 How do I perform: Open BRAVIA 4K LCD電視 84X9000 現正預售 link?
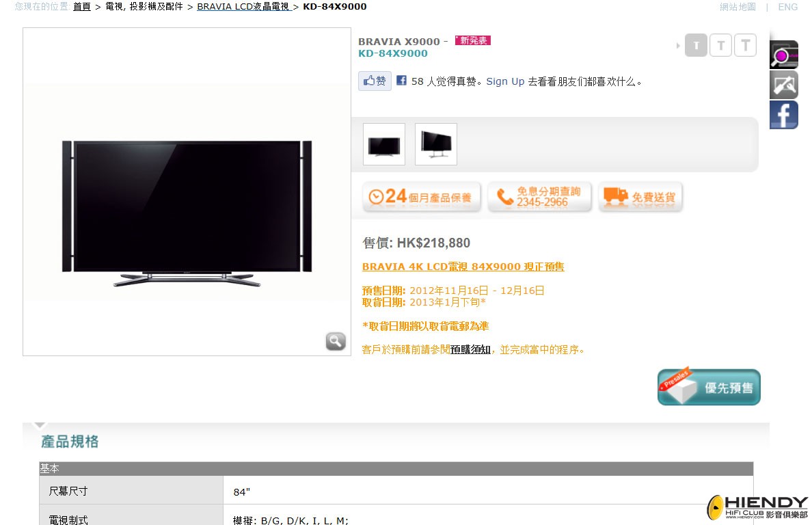coord(463,267)
